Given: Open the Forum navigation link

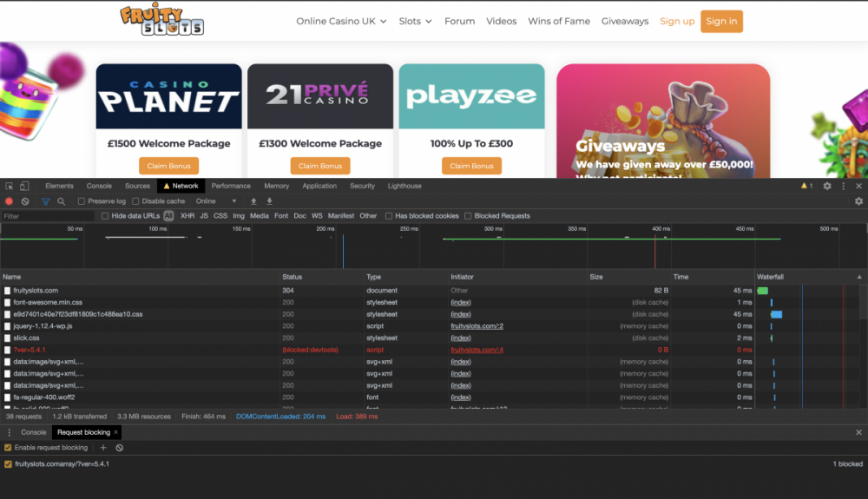Looking at the screenshot, I should coord(459,21).
